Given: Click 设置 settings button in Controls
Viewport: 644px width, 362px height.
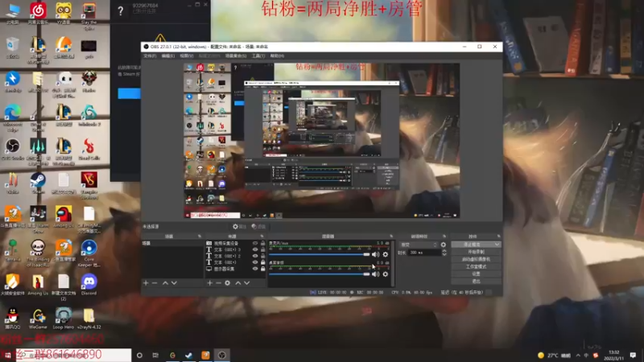Looking at the screenshot, I should (476, 274).
